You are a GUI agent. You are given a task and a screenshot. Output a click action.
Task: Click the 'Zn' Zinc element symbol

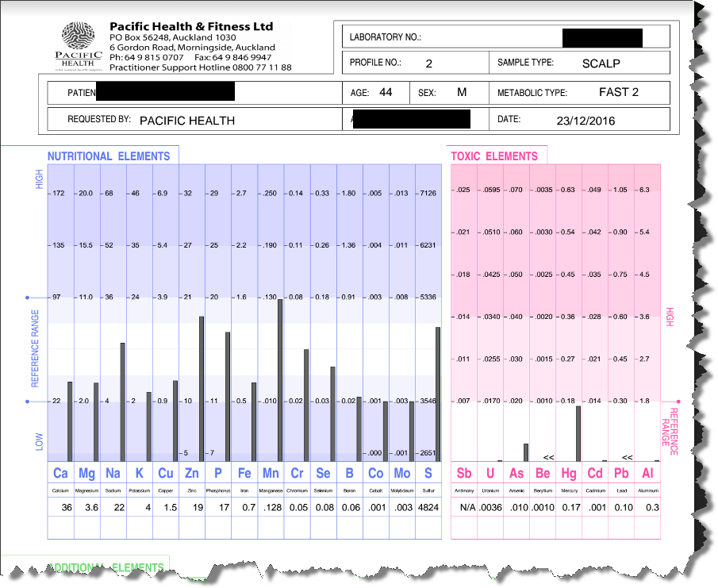(x=192, y=473)
